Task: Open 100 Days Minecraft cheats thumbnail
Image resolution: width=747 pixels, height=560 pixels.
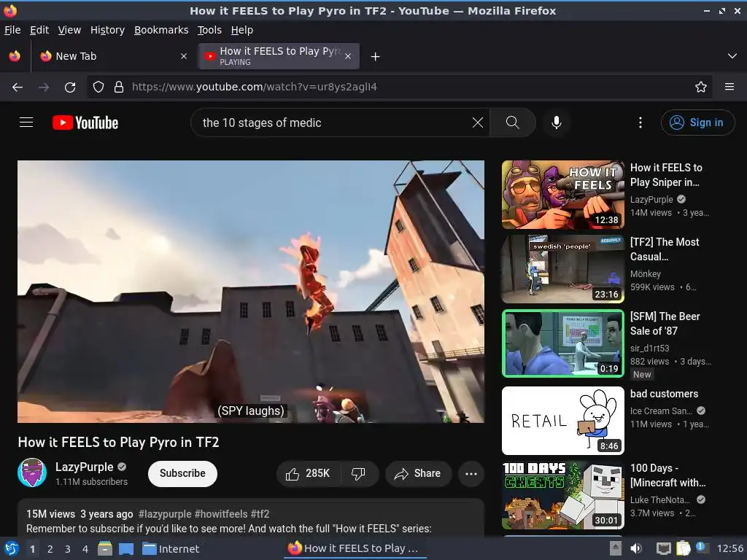Action: point(562,495)
